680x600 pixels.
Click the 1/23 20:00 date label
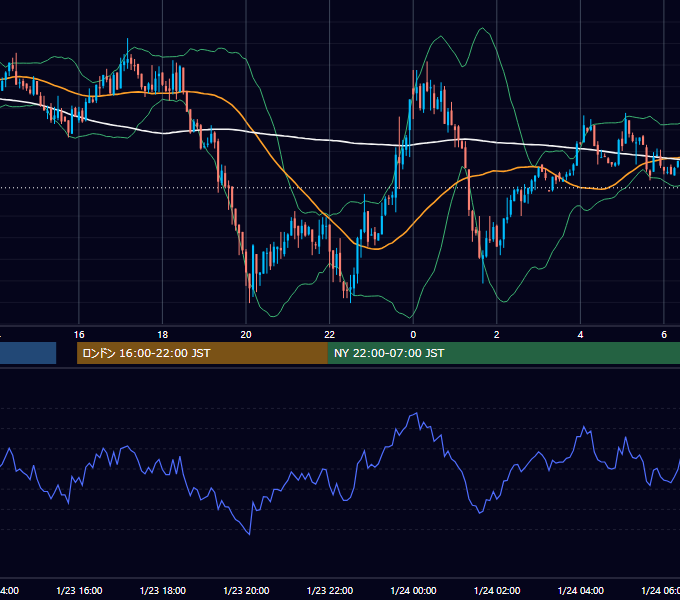(246, 591)
